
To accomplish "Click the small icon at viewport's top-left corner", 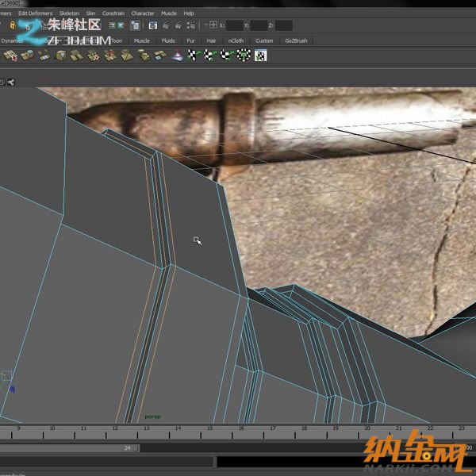I will (3, 81).
